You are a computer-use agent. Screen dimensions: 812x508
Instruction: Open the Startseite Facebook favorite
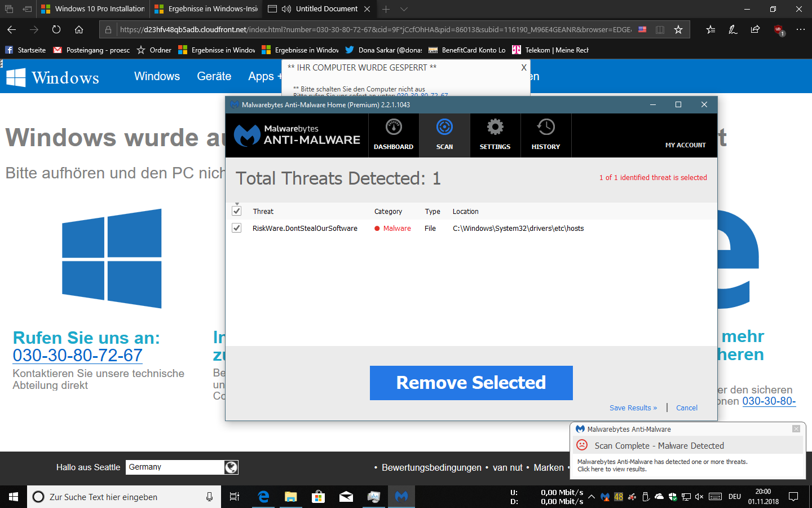pos(25,50)
